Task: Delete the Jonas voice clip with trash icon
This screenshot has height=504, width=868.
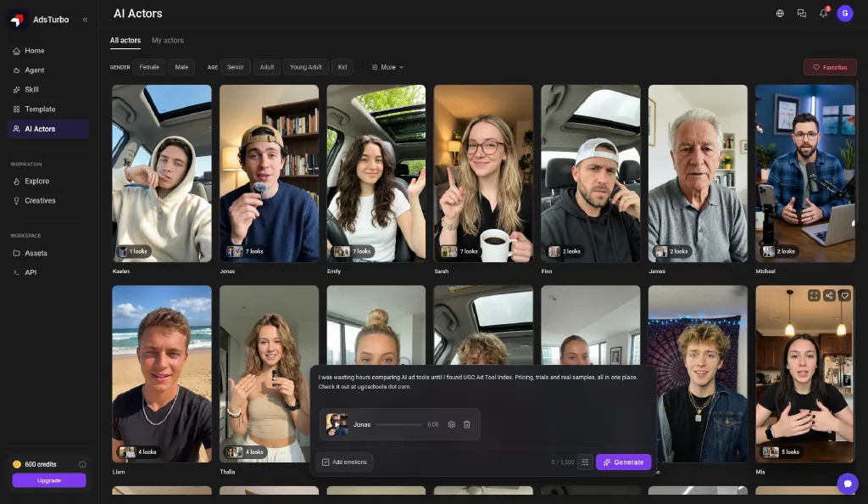Action: tap(467, 425)
